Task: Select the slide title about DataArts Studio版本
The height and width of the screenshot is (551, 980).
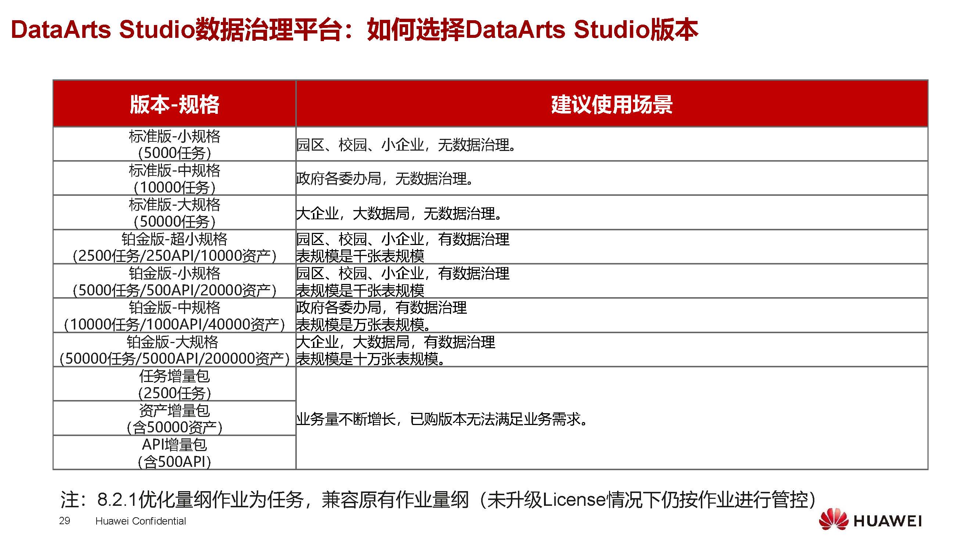Action: coord(354,30)
